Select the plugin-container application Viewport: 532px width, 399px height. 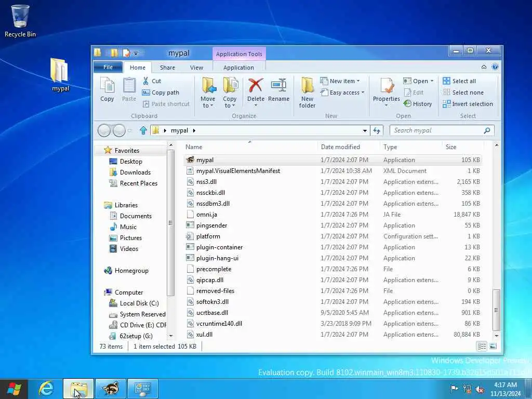(333, 247)
